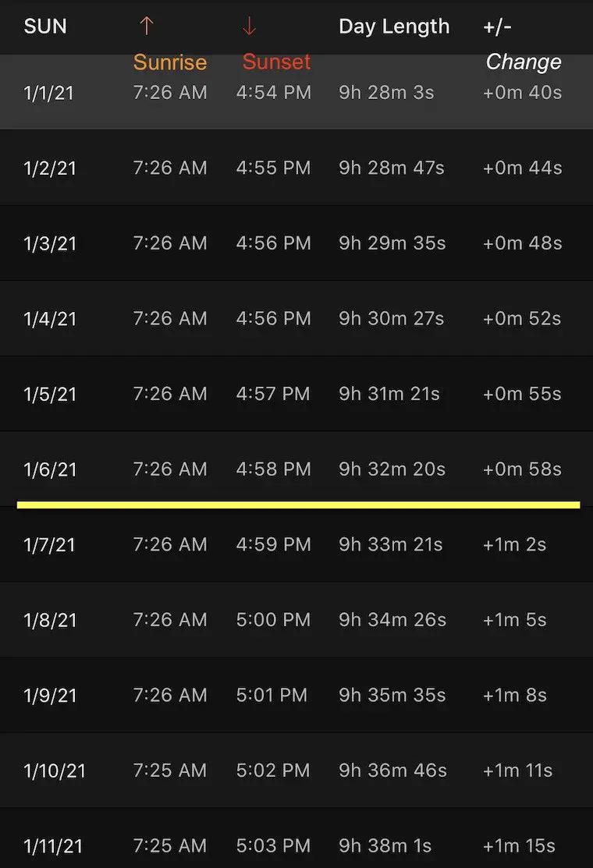593x868 pixels.
Task: Click the yellow divider line below 1/6/21
Action: pyautogui.click(x=298, y=505)
